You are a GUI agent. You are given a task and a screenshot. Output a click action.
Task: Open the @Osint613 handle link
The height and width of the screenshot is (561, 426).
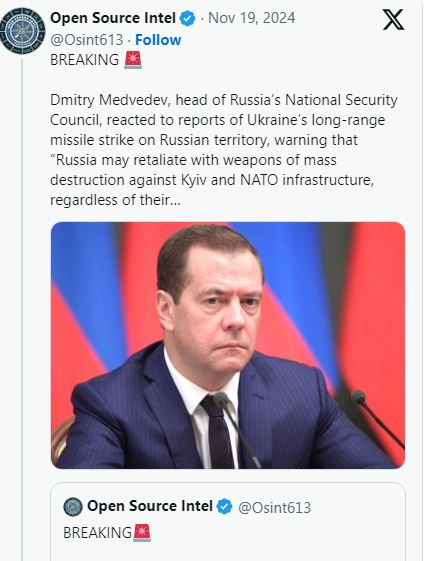tap(87, 40)
